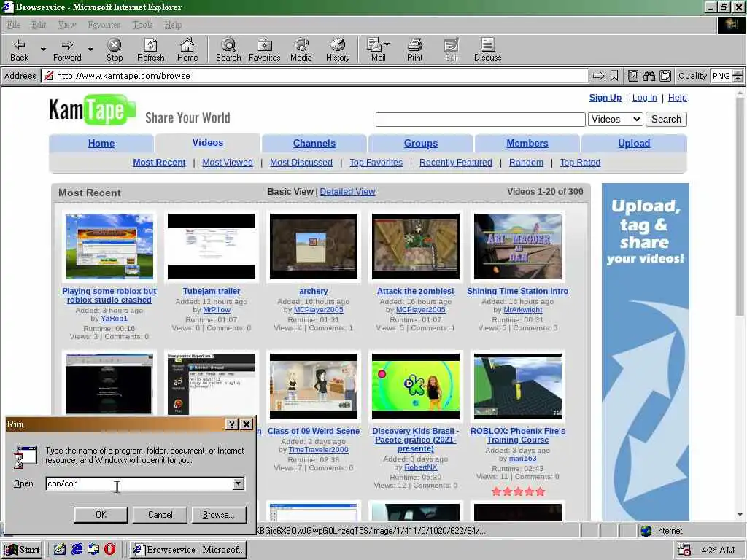Expand the Run dialog Open dropdown
This screenshot has height=560, width=747.
click(x=239, y=484)
